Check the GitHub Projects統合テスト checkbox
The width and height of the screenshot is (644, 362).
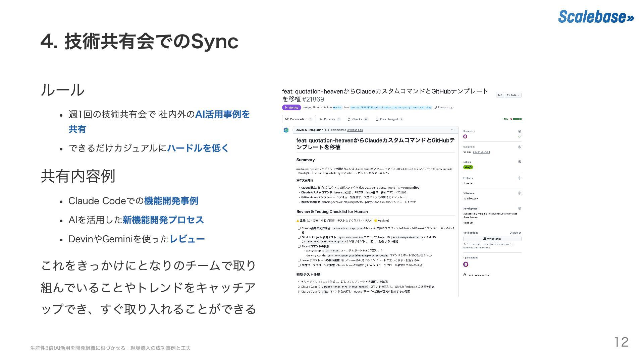299,237
